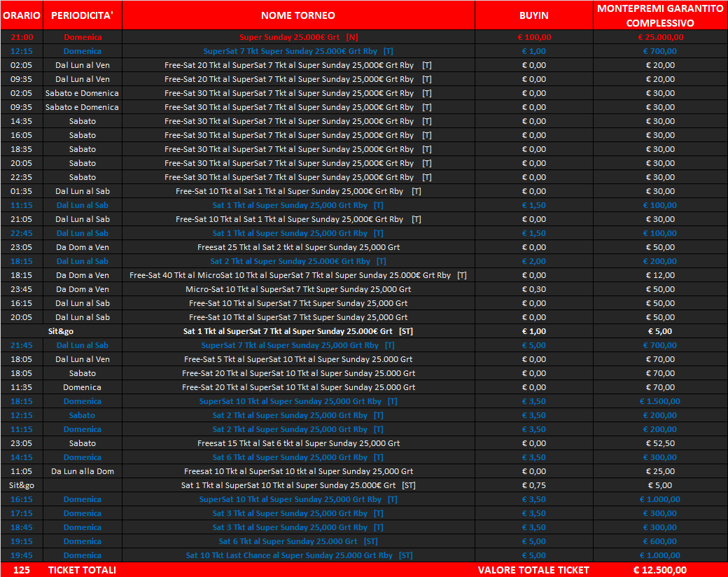
Task: Select 'Freesat 15 Tkt al Sat 6 tkt' tournament name
Action: click(x=298, y=443)
